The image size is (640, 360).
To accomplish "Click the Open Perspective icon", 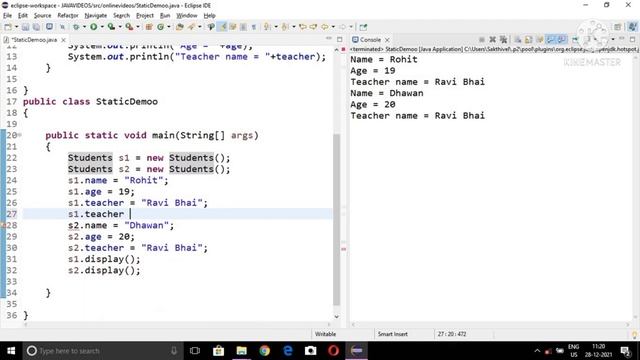I will click(x=617, y=27).
